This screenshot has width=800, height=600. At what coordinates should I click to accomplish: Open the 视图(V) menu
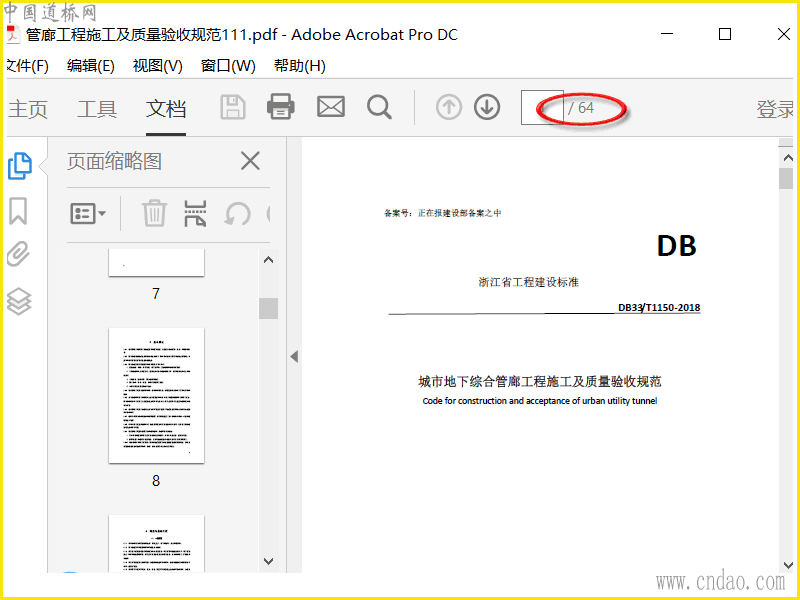pyautogui.click(x=158, y=66)
